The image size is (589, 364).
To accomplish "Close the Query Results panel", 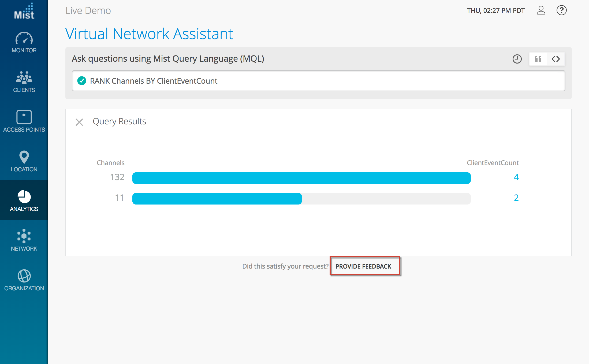I will 79,122.
